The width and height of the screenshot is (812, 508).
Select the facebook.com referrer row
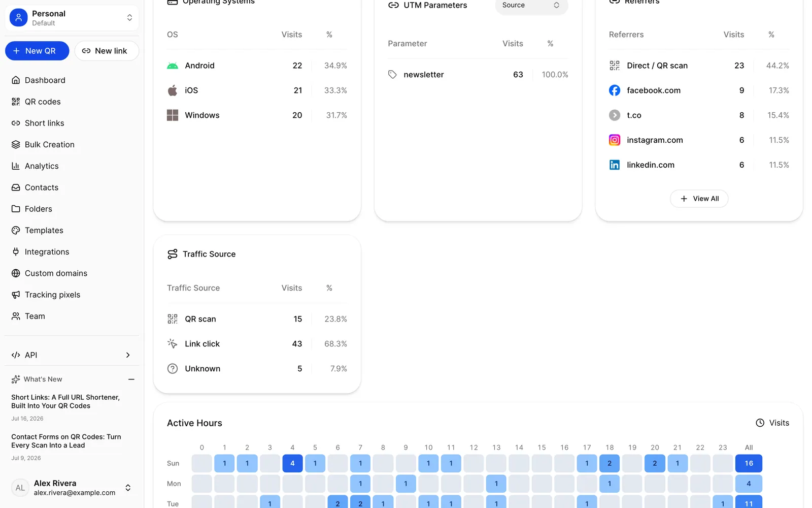[x=699, y=90]
